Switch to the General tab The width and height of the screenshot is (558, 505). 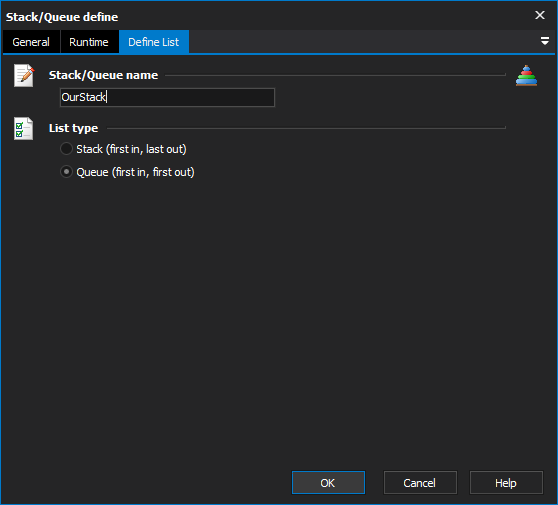pyautogui.click(x=31, y=42)
